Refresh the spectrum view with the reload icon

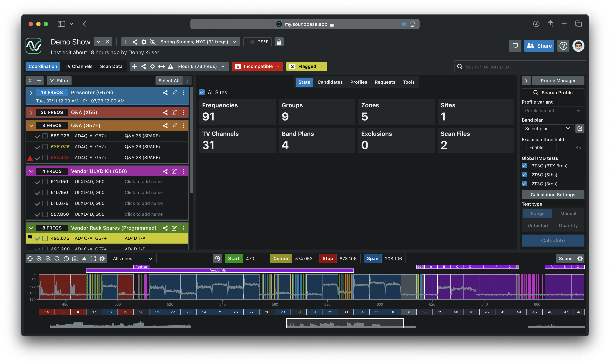30,259
